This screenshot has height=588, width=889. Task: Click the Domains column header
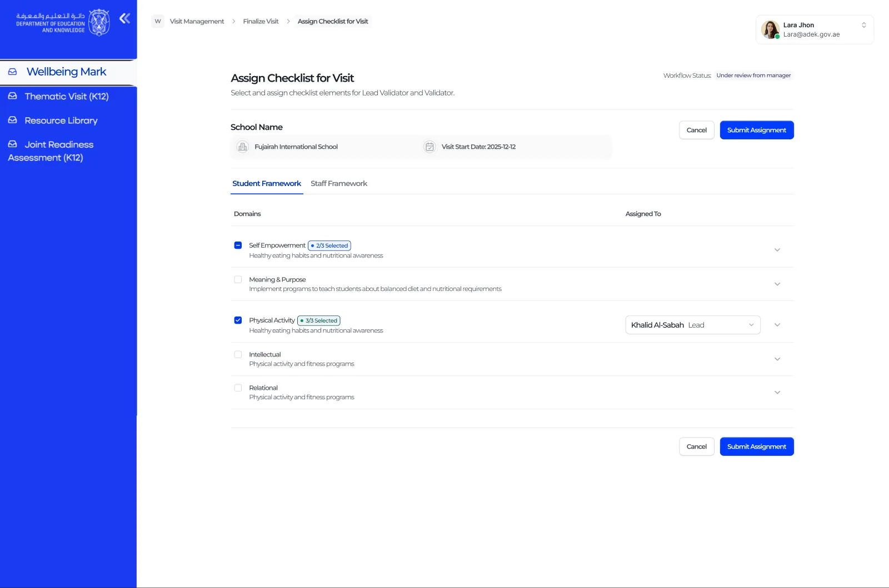247,214
